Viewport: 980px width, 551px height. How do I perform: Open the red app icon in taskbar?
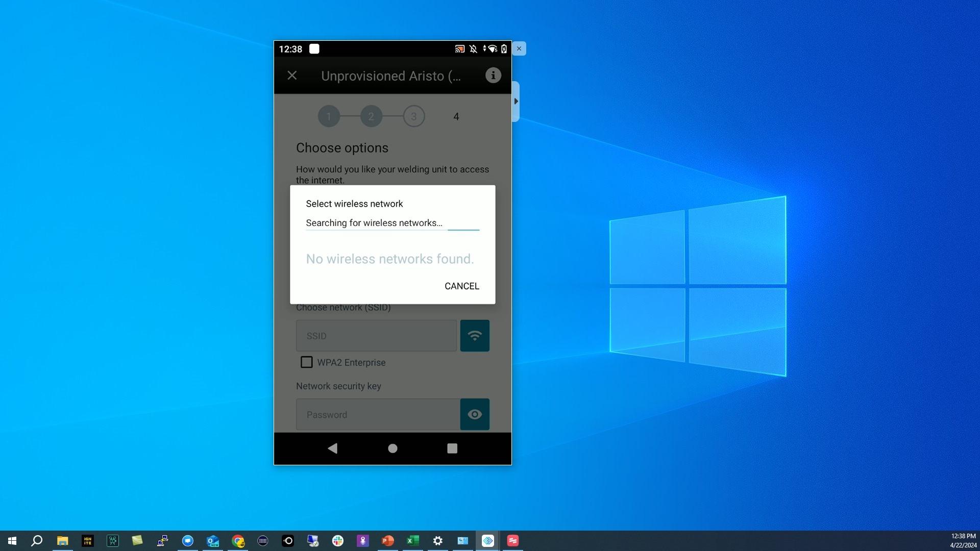513,541
